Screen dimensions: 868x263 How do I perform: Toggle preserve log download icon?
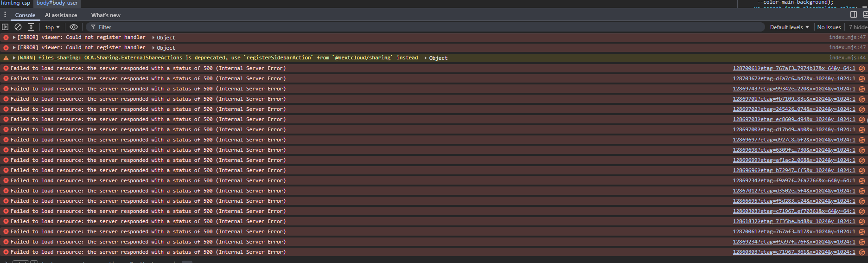coord(31,27)
